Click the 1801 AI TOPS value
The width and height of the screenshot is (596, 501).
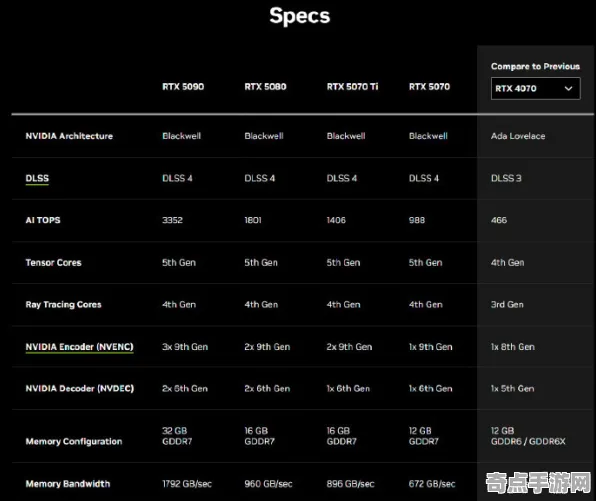[253, 220]
